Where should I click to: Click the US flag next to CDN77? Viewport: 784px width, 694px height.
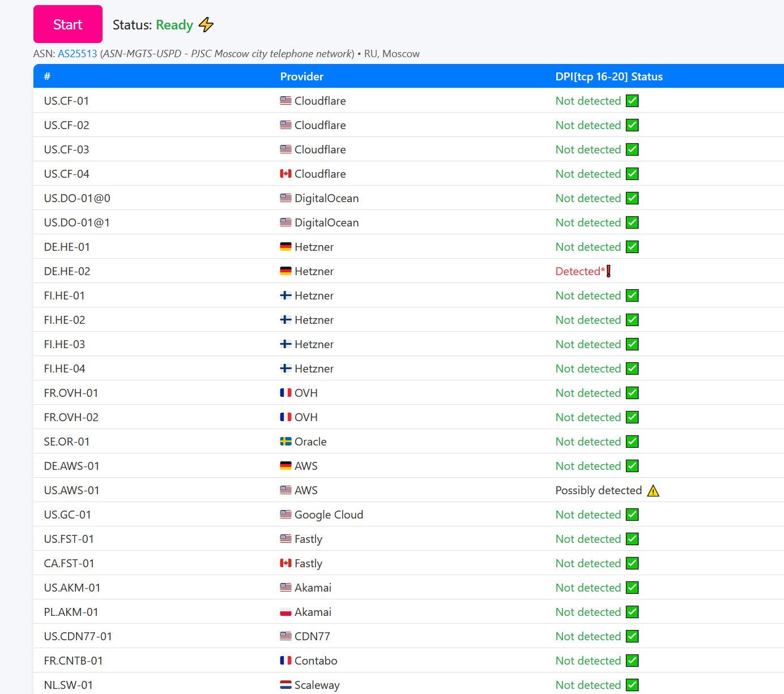point(286,636)
